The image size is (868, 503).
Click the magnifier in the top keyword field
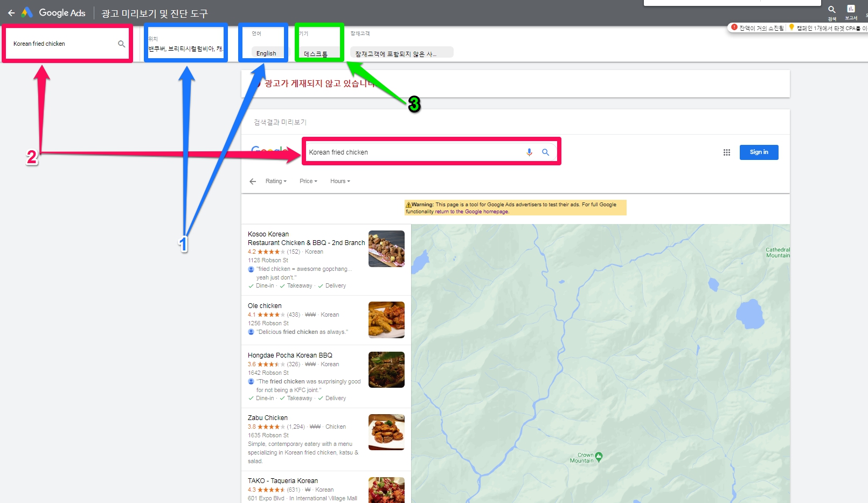click(122, 44)
